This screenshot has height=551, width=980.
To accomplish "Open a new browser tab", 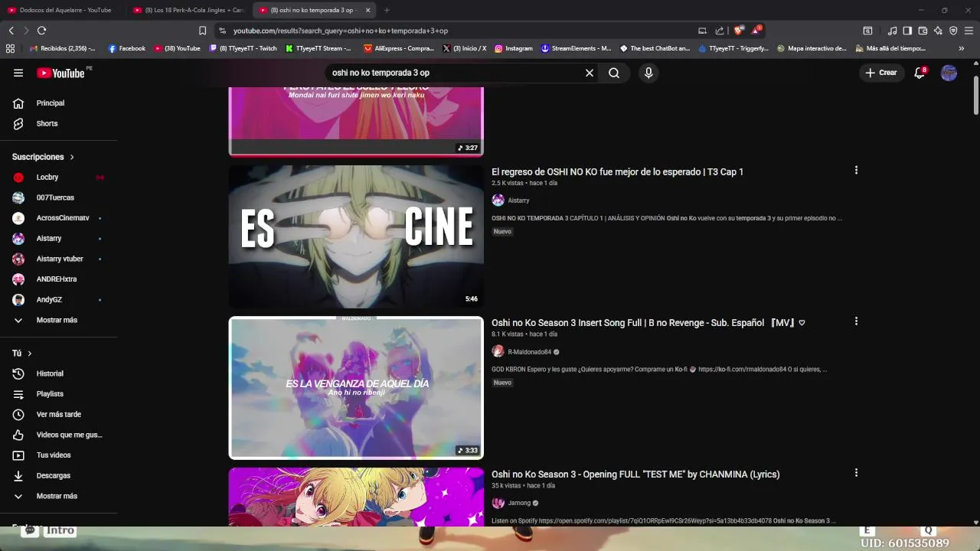I will [387, 10].
